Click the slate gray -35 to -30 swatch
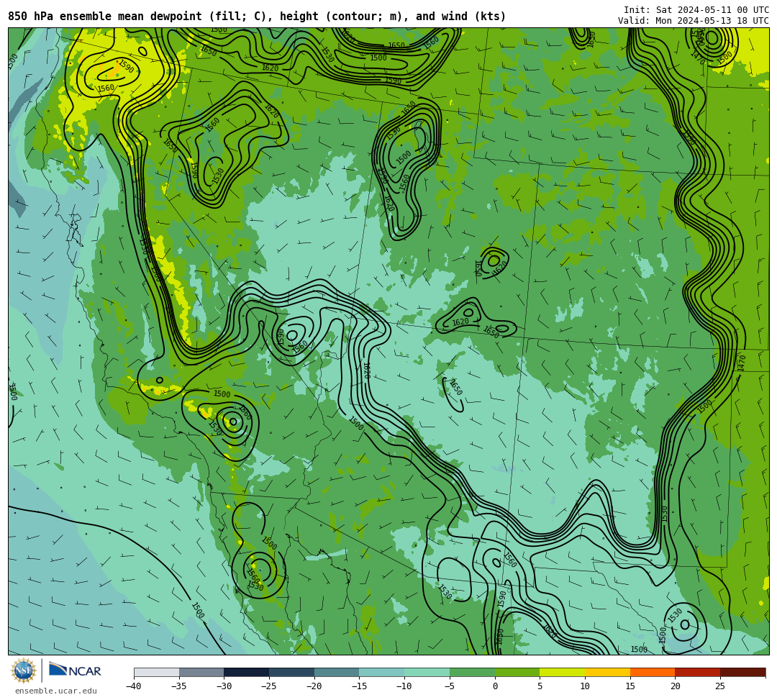 (201, 672)
